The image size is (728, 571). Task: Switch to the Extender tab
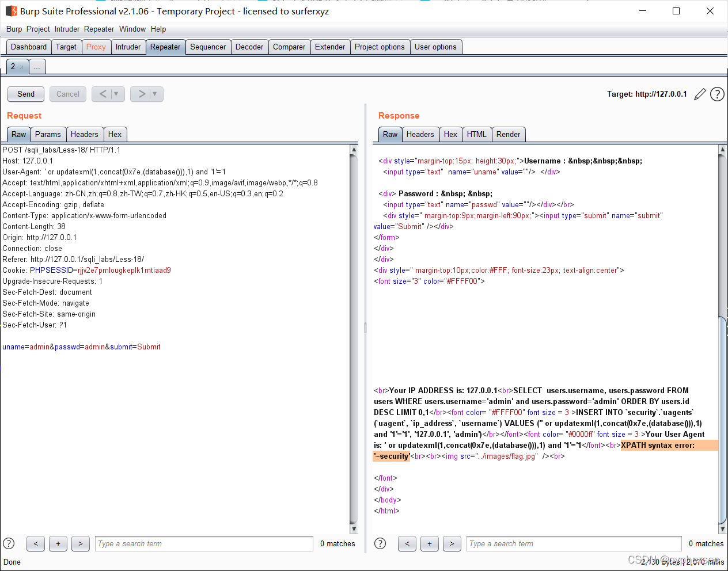coord(330,47)
